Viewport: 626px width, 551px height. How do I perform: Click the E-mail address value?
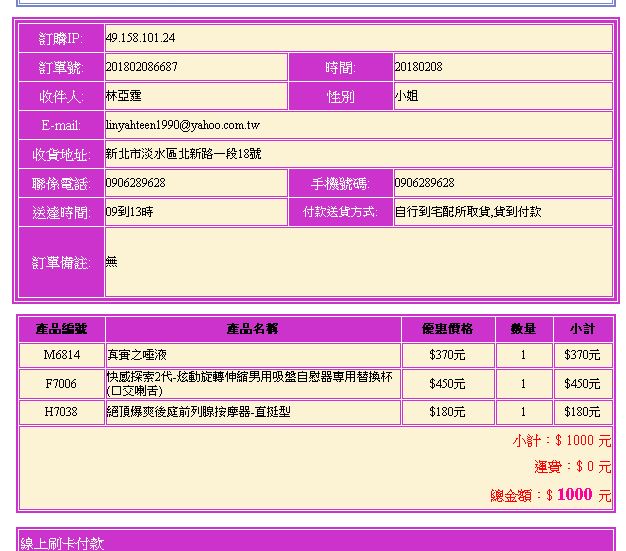[183, 126]
